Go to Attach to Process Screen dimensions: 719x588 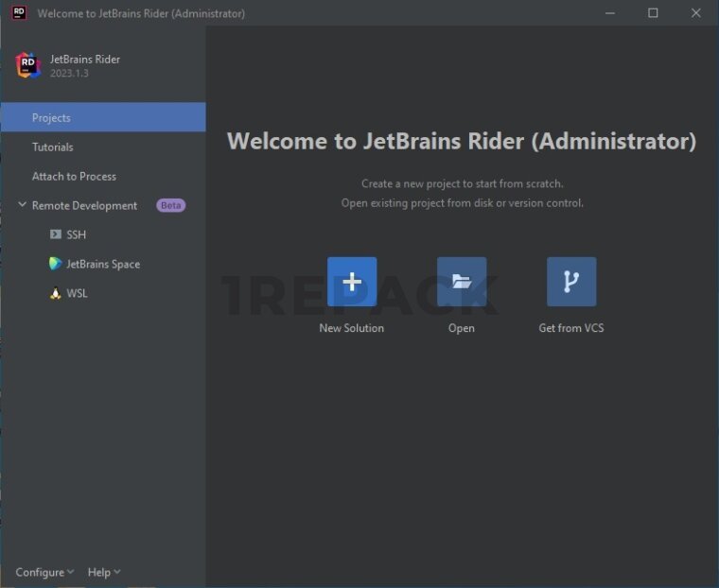(x=74, y=177)
